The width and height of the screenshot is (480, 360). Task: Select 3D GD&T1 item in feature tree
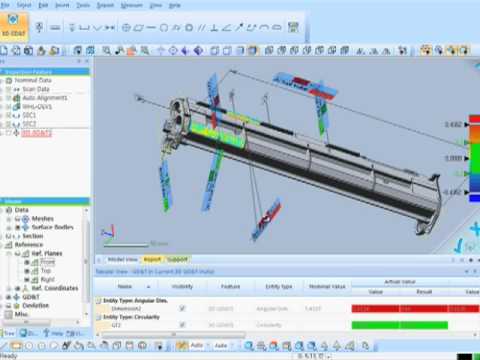tap(36, 133)
